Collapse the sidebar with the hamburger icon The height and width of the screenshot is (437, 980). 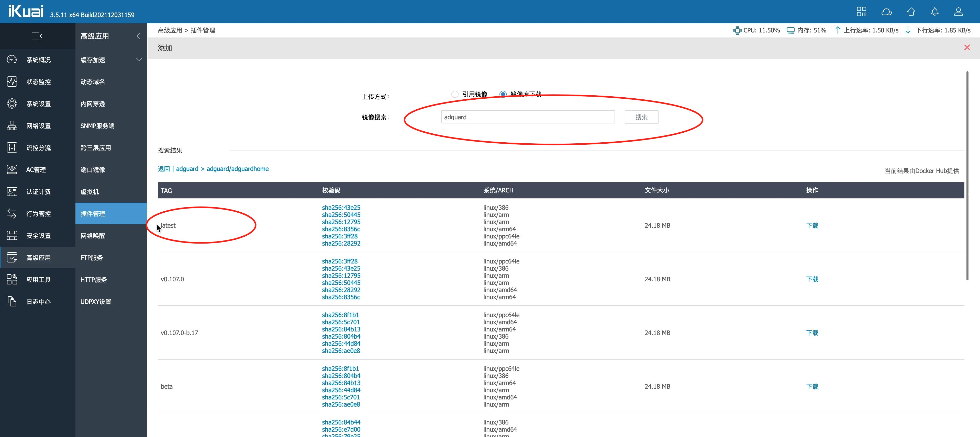point(37,36)
